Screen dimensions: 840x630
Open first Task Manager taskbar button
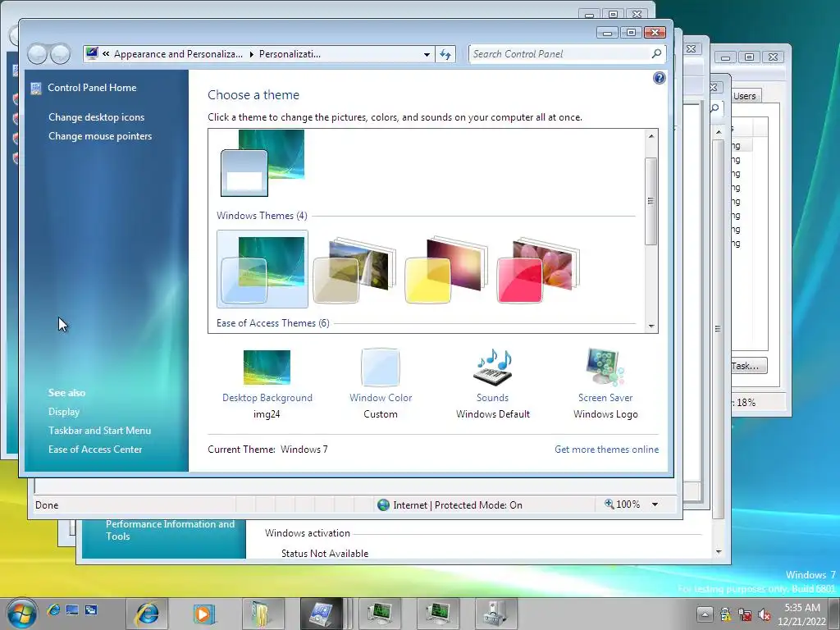[379, 614]
